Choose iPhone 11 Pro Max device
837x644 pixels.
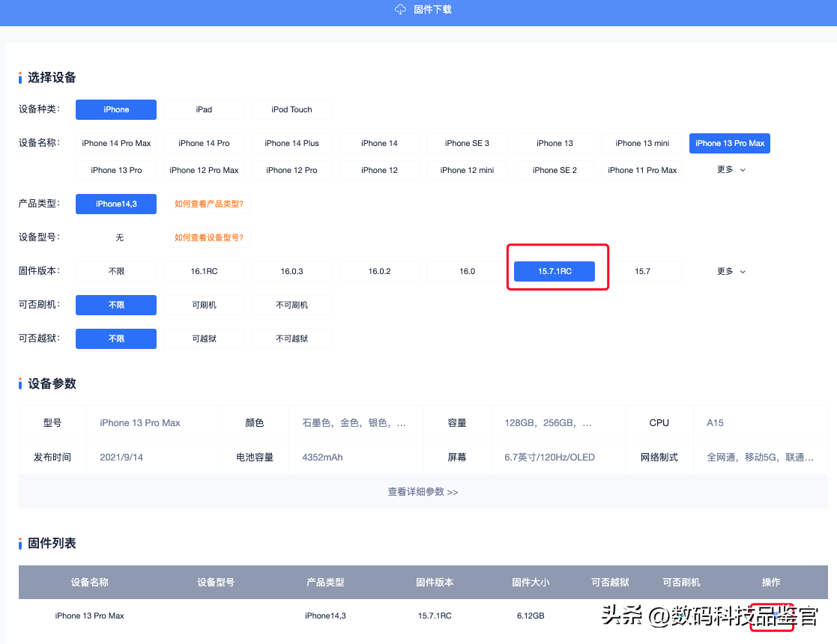642,170
